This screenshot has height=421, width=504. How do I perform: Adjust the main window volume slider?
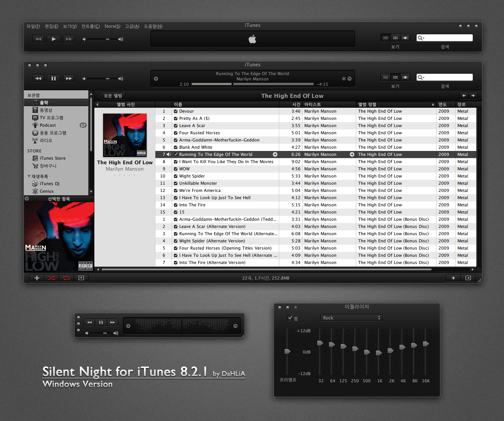click(102, 79)
